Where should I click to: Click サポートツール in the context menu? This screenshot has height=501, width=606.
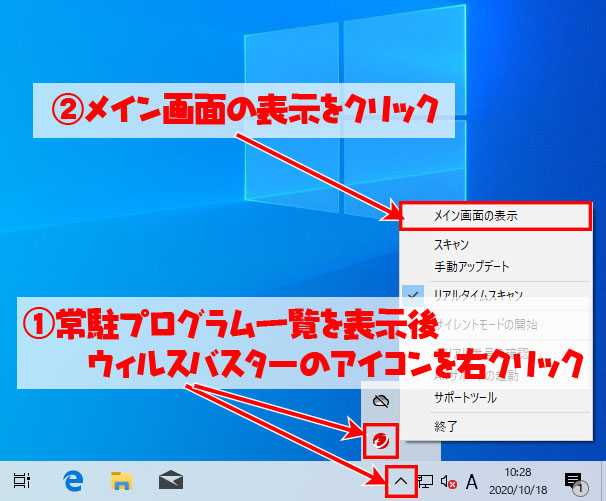(x=495, y=397)
